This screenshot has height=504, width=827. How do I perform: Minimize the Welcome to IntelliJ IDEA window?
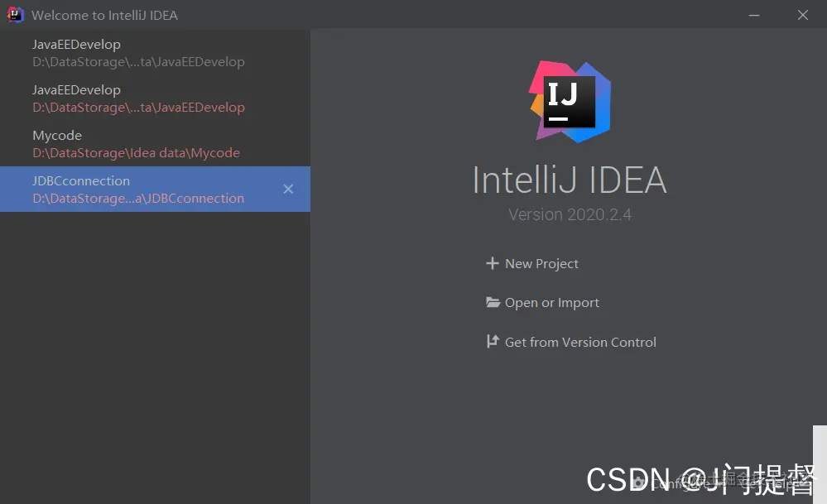pyautogui.click(x=754, y=15)
